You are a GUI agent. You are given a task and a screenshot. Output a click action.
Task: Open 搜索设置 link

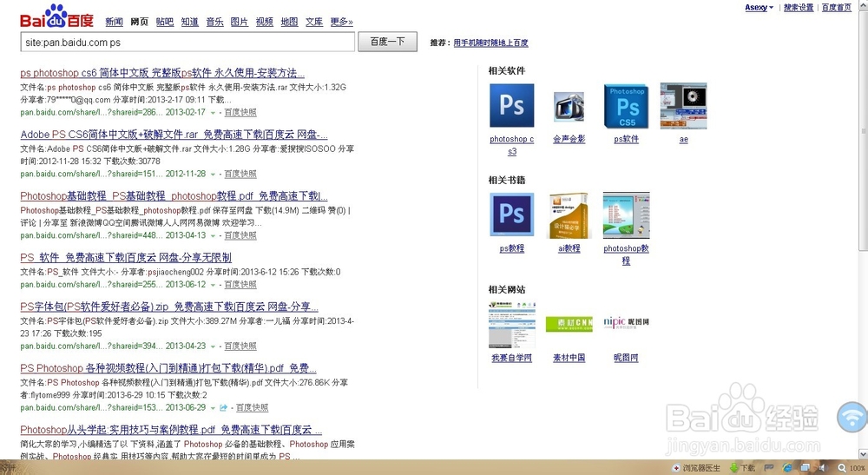coord(799,7)
